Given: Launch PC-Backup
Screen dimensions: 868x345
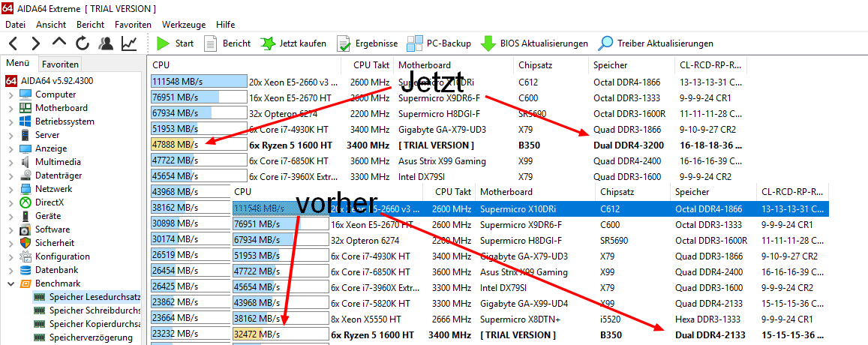Looking at the screenshot, I should click(439, 43).
